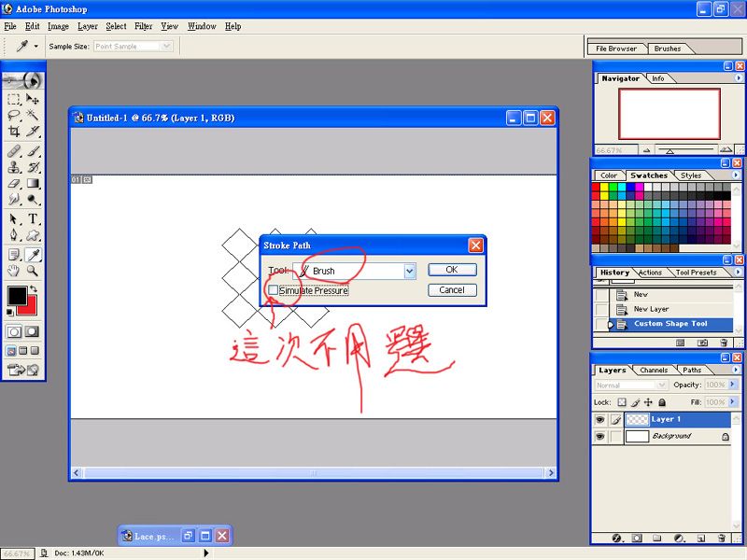747x560 pixels.
Task: Click Cancel in Stroke Path dialog
Action: tap(452, 290)
